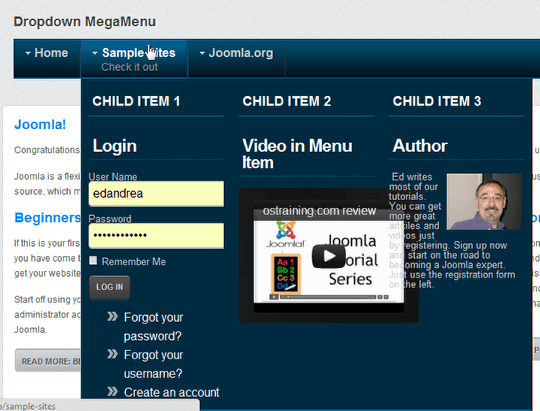This screenshot has width=540, height=411.
Task: Click the User Name input field
Action: click(x=156, y=194)
